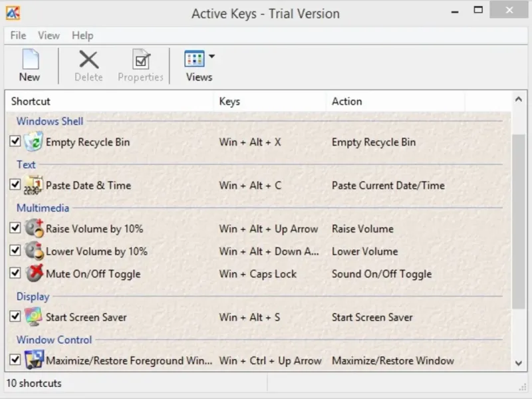The height and width of the screenshot is (399, 532).
Task: Click the Delete toolbar icon
Action: click(x=88, y=59)
